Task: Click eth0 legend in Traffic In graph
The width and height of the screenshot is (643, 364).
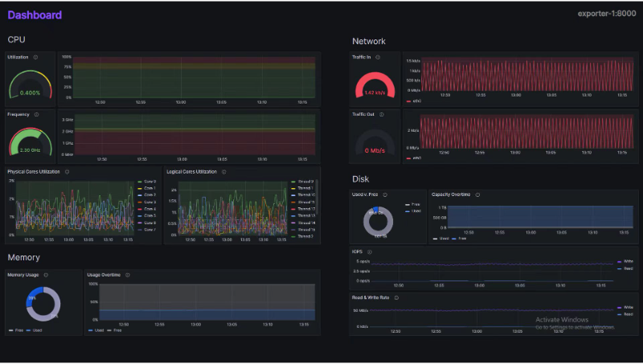Action: pos(414,101)
